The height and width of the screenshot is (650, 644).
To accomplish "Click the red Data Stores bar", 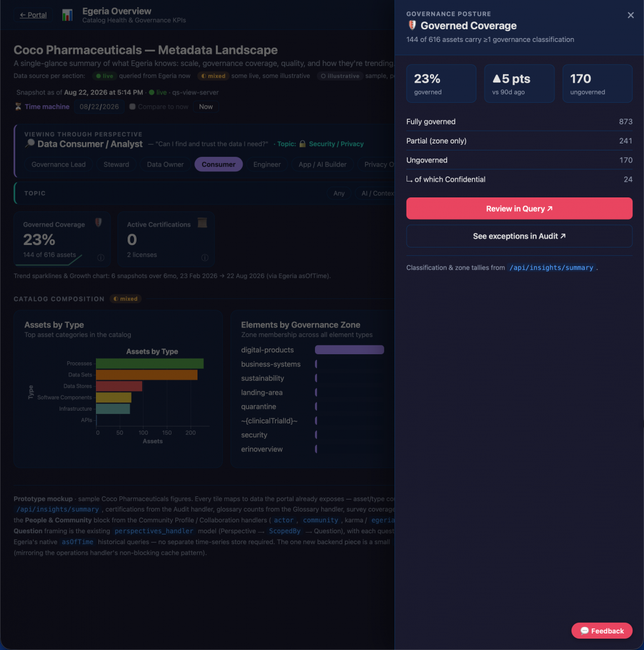I will [x=119, y=386].
